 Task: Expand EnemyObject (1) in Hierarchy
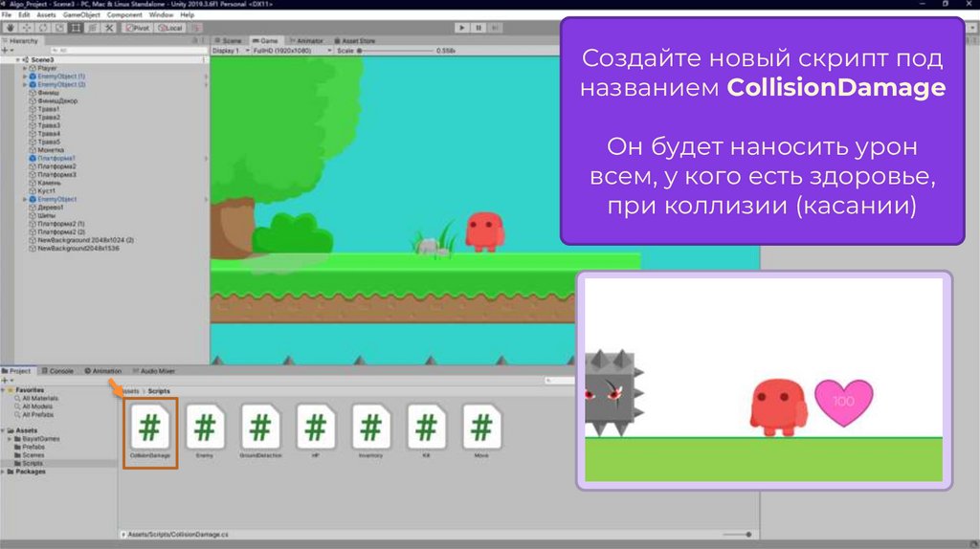25,77
